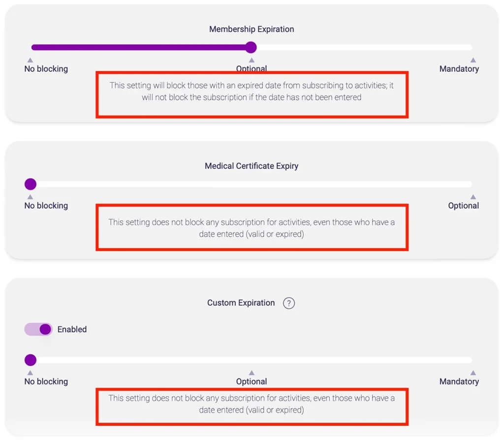This screenshot has height=440, width=504.
Task: Click Membership Expiration Mandatory triangle marker
Action: click(472, 60)
